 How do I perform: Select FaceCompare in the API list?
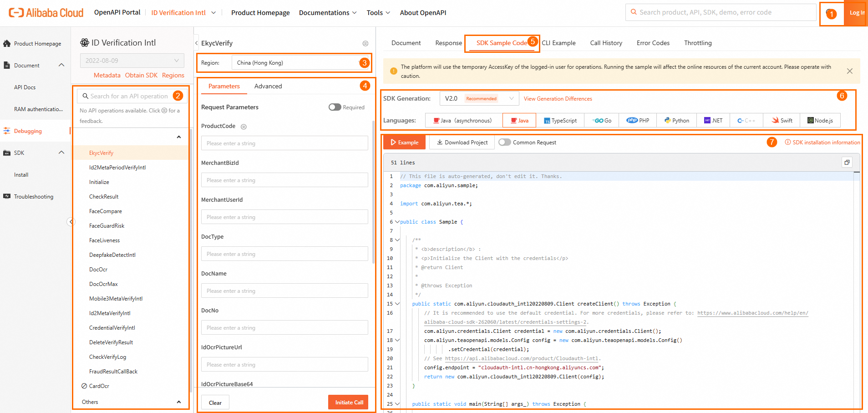tap(106, 211)
